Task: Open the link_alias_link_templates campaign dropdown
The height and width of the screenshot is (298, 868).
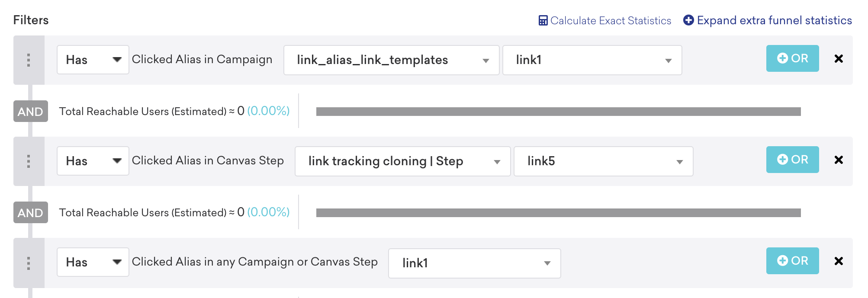Action: 392,60
